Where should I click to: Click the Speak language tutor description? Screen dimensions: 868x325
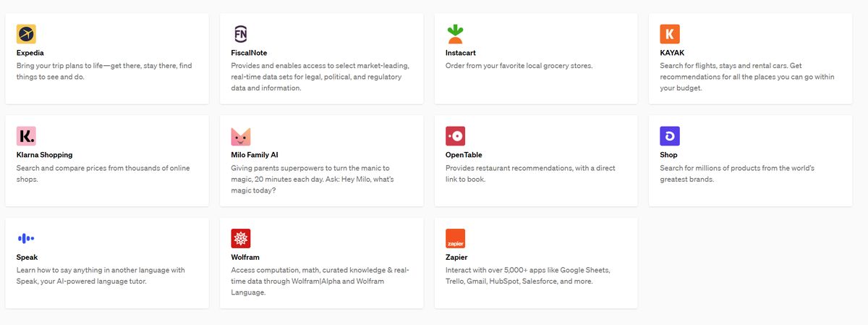pyautogui.click(x=101, y=275)
